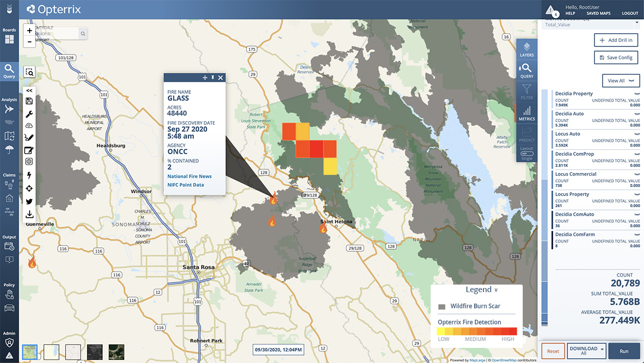
Task: Switch to the Filter map tab
Action: point(527,92)
